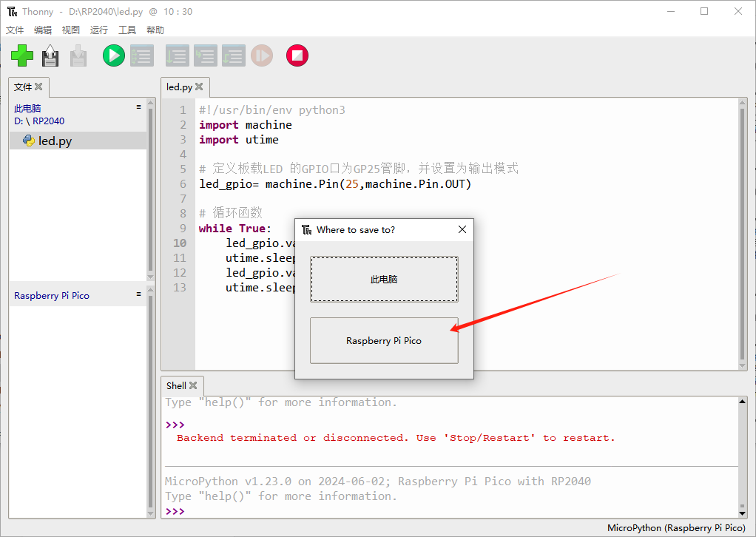Click the led_gpio= machine.Pin code line
Image resolution: width=756 pixels, height=537 pixels.
(335, 184)
